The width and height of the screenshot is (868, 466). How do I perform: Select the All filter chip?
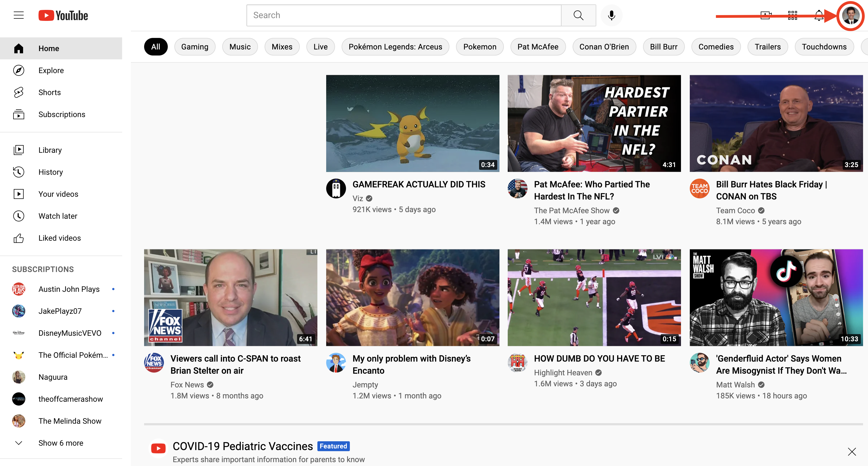[x=156, y=47]
